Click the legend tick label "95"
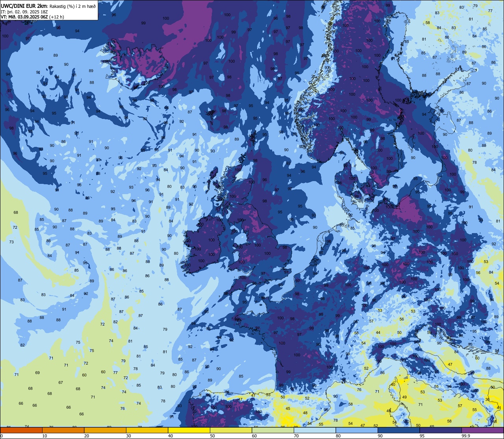The image size is (504, 439). (422, 436)
